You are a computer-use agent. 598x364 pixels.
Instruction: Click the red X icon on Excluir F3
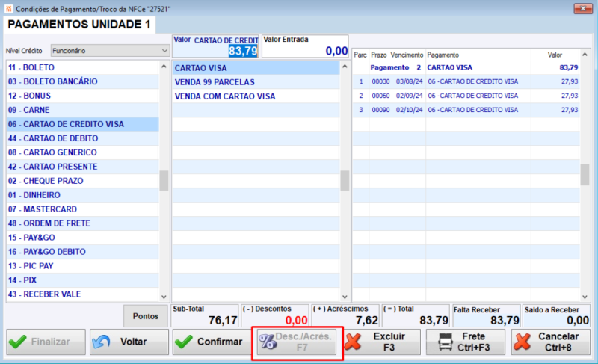coord(353,342)
